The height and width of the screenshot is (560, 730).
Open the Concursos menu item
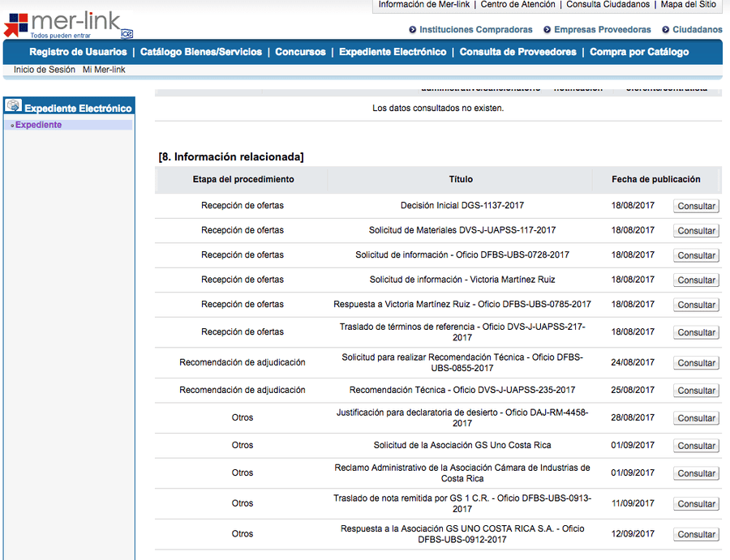click(300, 51)
